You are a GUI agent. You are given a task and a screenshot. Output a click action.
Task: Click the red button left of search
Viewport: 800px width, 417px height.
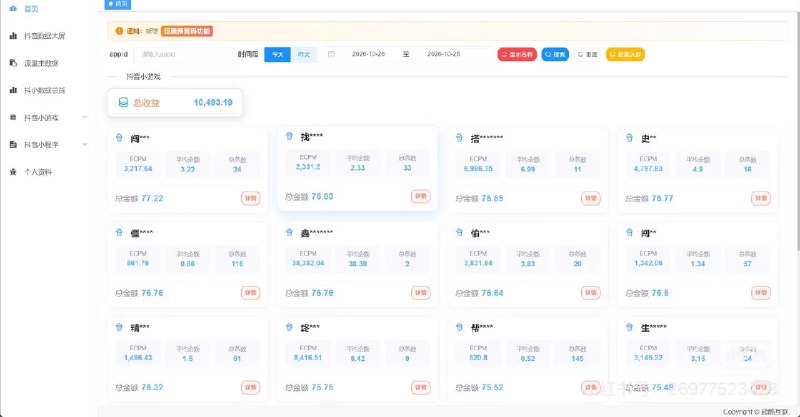(x=517, y=54)
